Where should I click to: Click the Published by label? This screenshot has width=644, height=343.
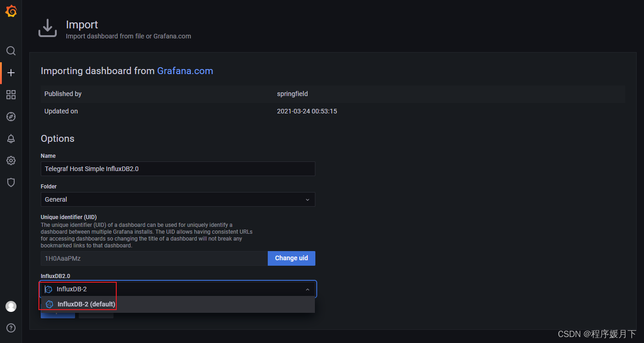click(63, 94)
